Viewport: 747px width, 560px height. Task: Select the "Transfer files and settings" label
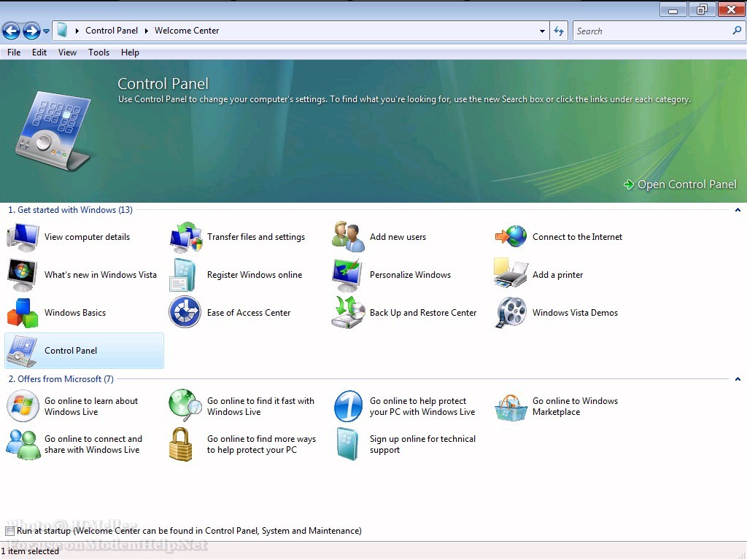(x=256, y=237)
